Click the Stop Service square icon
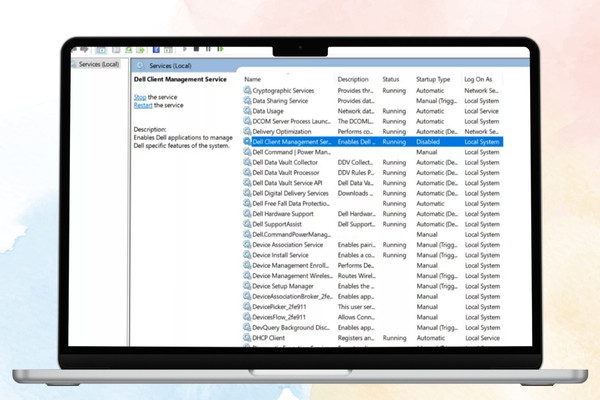600x400 pixels. click(196, 49)
